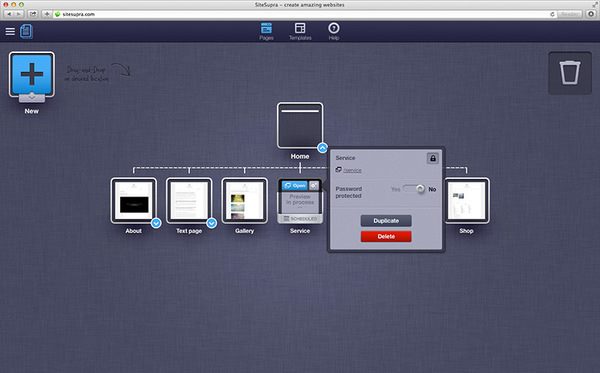600x373 pixels.
Task: Click the settings gear on Service page
Action: pyautogui.click(x=314, y=186)
